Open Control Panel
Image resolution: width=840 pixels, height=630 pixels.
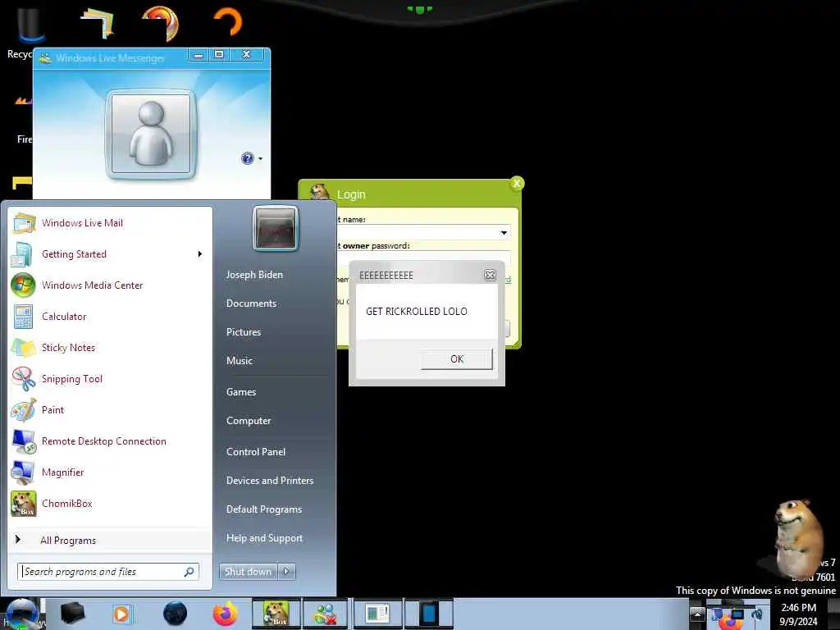click(256, 452)
